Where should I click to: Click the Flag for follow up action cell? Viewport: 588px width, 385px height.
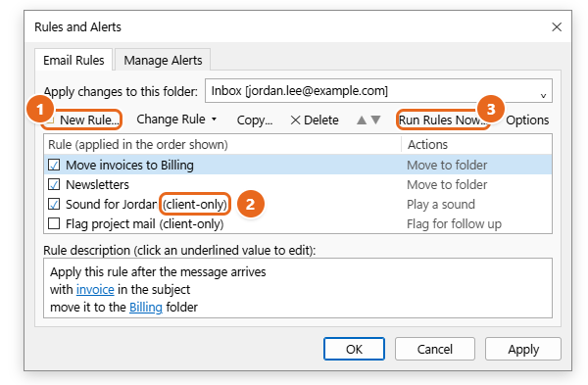[454, 223]
